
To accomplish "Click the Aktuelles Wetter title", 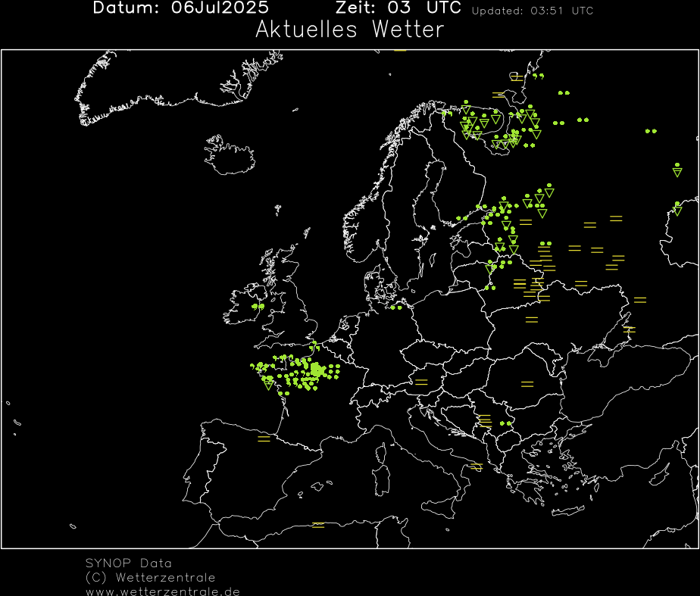I will pos(349,30).
